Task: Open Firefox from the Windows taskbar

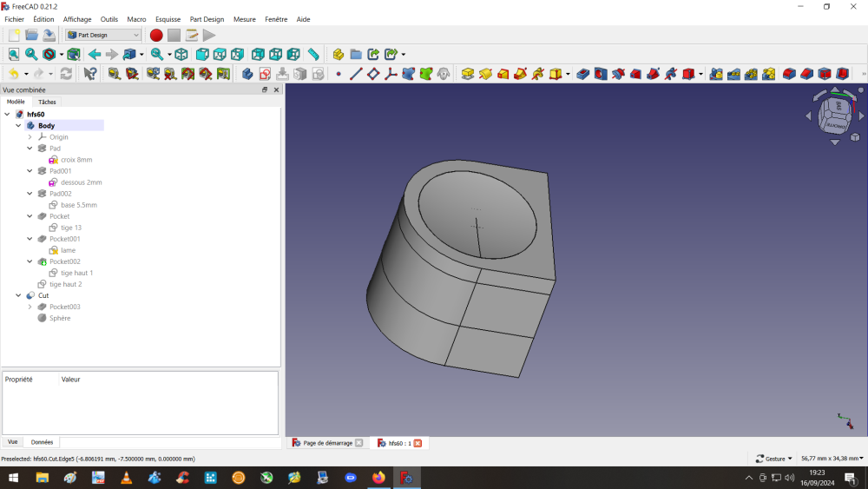Action: click(x=378, y=478)
